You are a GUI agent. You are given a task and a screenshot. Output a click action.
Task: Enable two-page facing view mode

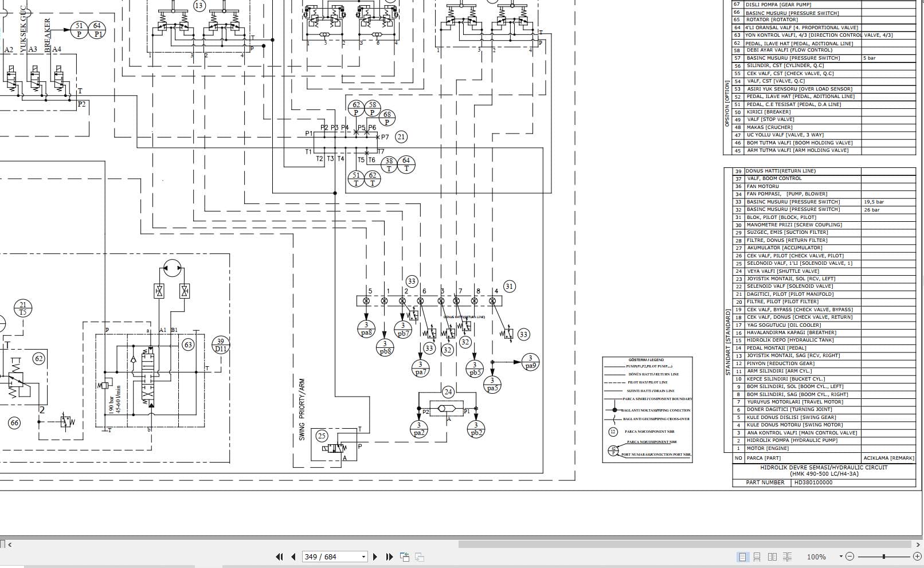(772, 557)
